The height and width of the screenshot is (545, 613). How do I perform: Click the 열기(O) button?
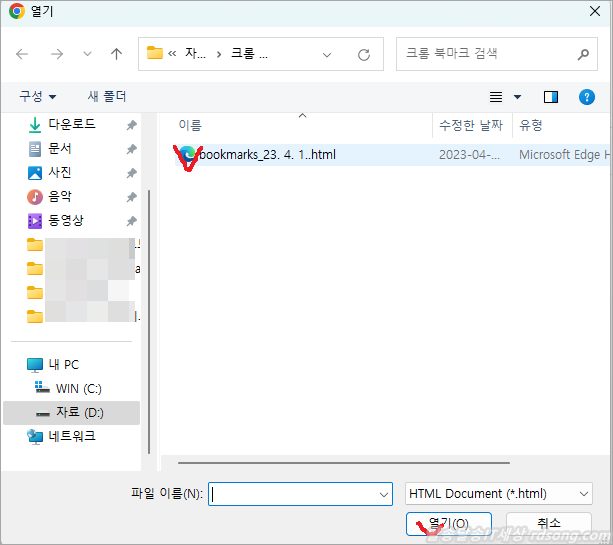coord(448,523)
